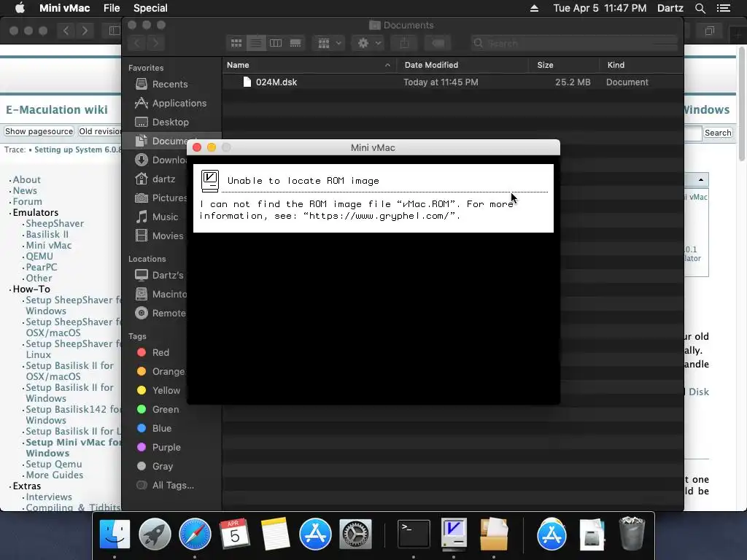Open App Store icon beside Notes
Viewport: 747px width, 560px height.
tap(315, 534)
